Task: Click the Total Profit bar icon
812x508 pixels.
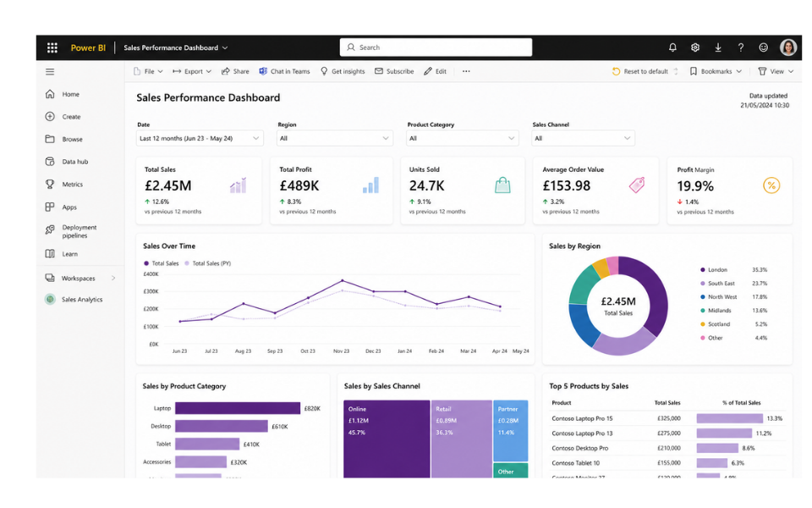Action: tap(370, 185)
